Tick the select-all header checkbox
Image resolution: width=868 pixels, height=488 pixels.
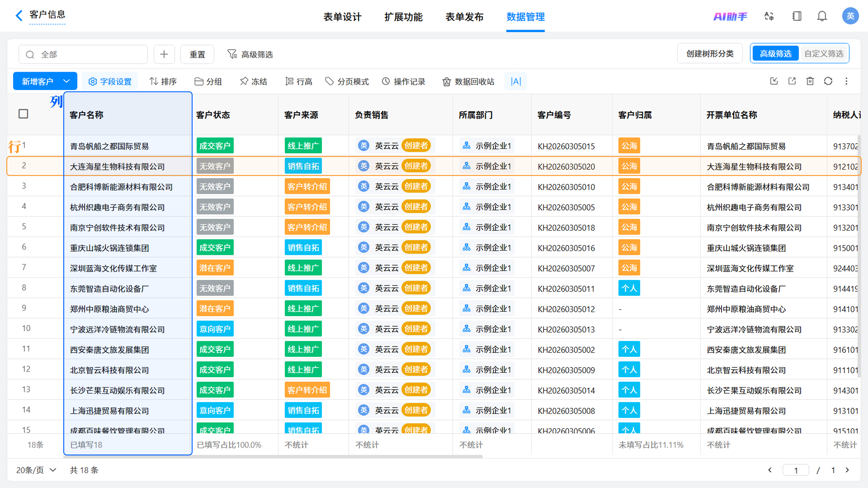click(23, 114)
